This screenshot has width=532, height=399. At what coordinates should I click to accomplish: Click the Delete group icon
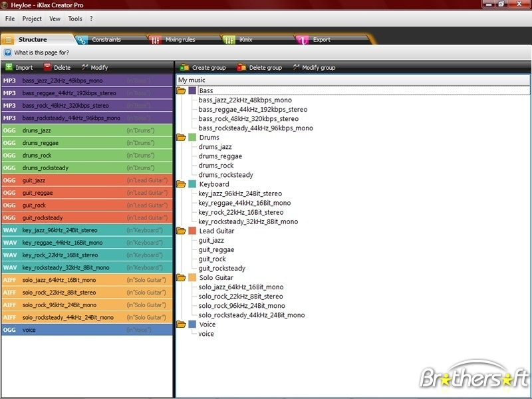pyautogui.click(x=241, y=67)
